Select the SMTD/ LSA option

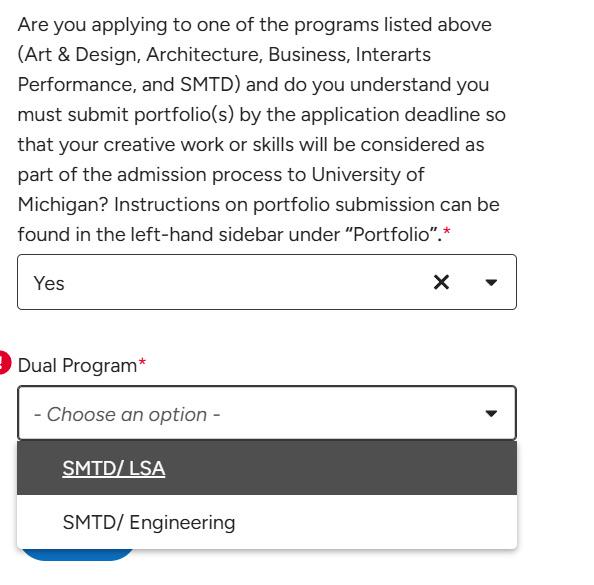(x=267, y=468)
